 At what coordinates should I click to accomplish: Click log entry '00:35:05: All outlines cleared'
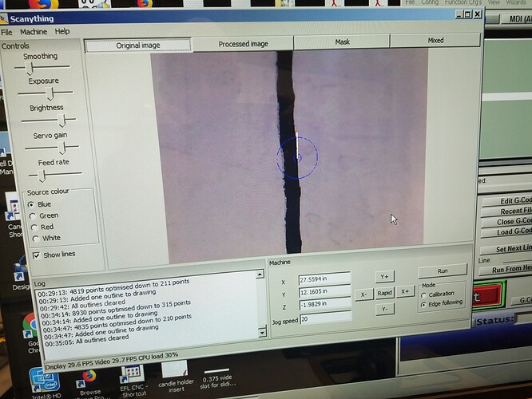click(x=87, y=341)
